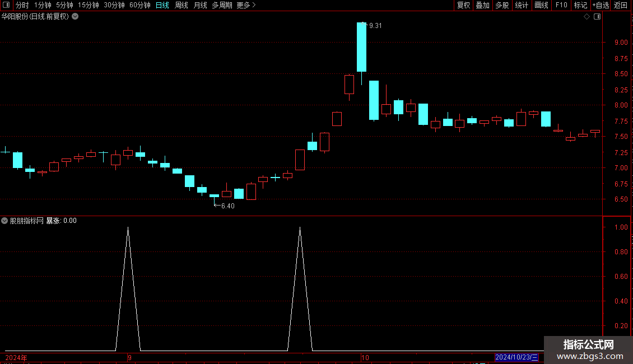This screenshot has width=633, height=364.
Task: Switch to 15分钟 timeframe
Action: [88, 5]
